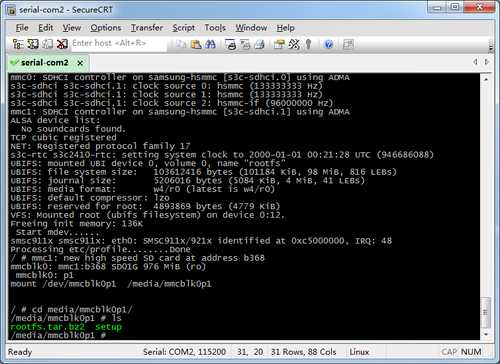
Task: Click the Linux status bar entry
Action: [359, 352]
